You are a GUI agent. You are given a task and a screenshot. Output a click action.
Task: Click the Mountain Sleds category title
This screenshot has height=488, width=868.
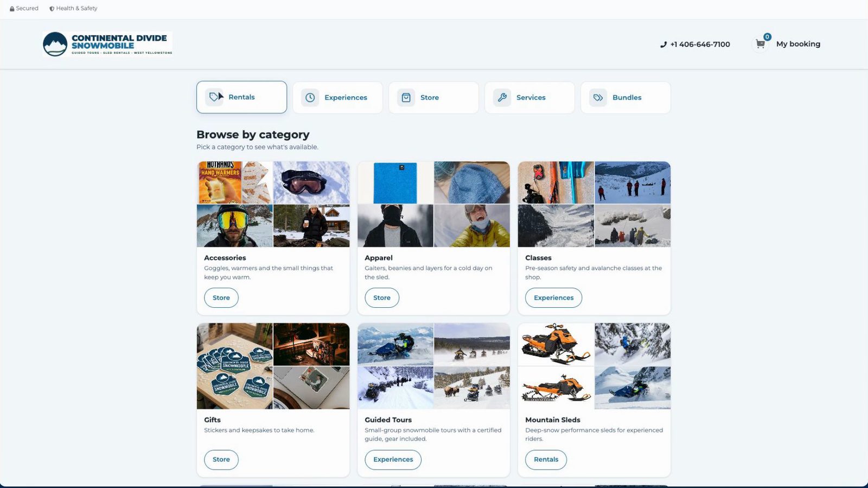point(552,420)
